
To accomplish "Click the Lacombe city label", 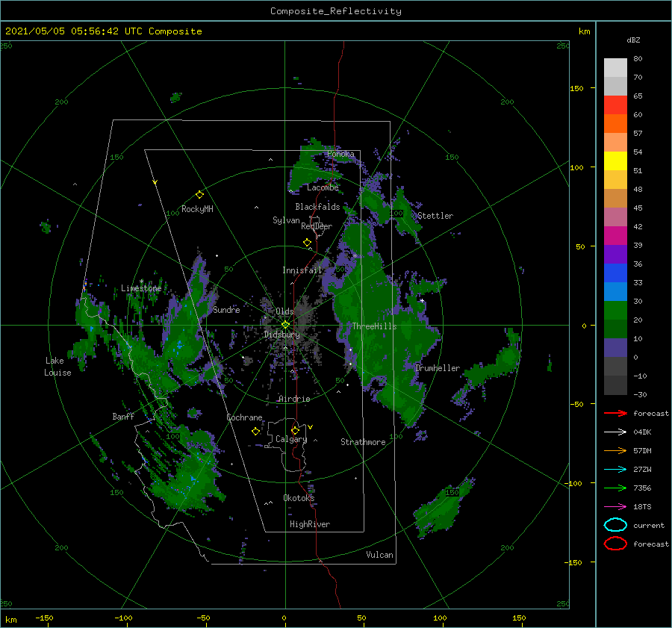I will point(323,187).
